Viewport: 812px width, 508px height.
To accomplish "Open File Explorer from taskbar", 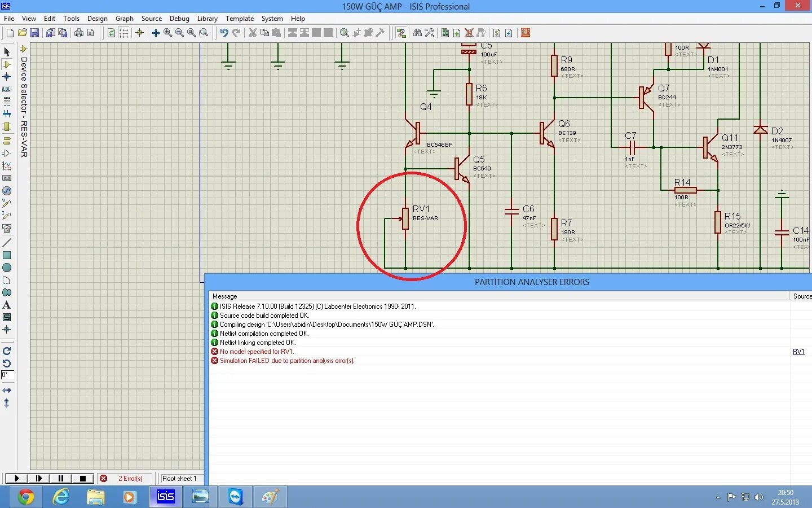I will tap(96, 497).
